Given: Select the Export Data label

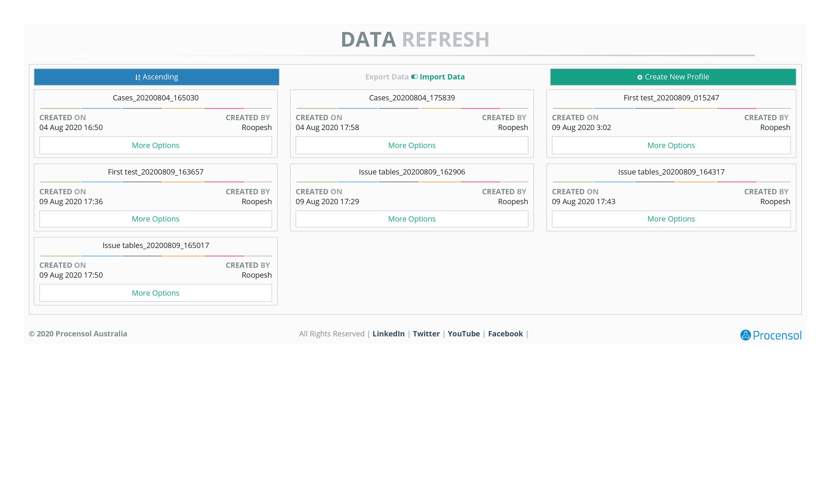Looking at the screenshot, I should pyautogui.click(x=387, y=77).
